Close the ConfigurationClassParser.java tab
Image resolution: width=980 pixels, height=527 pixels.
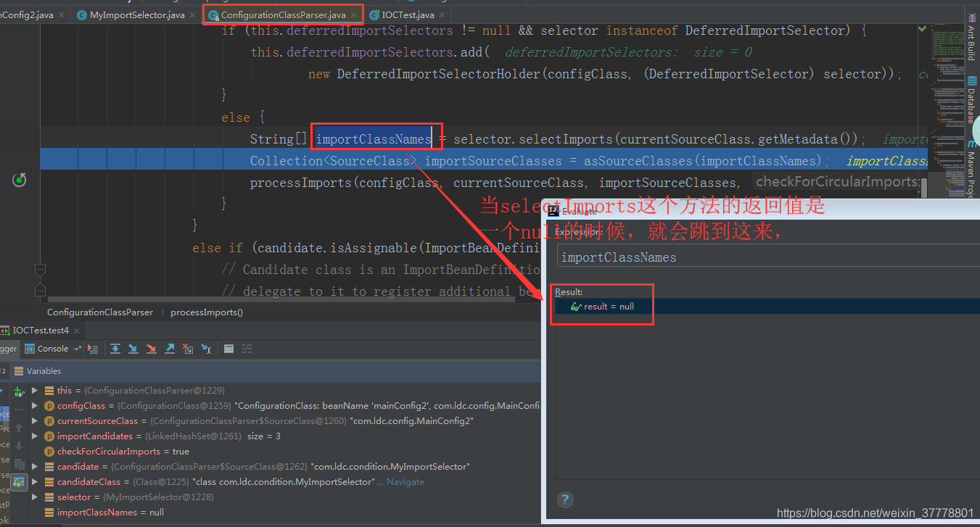click(354, 14)
